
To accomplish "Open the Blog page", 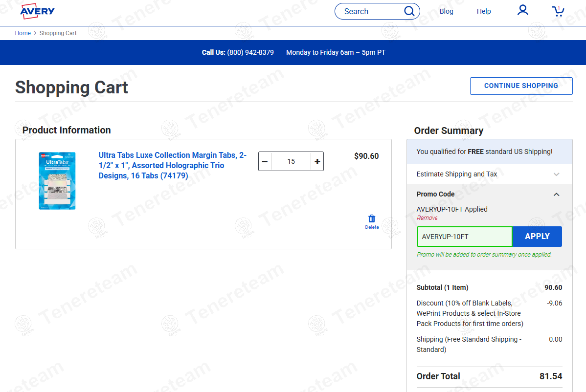I will click(446, 11).
